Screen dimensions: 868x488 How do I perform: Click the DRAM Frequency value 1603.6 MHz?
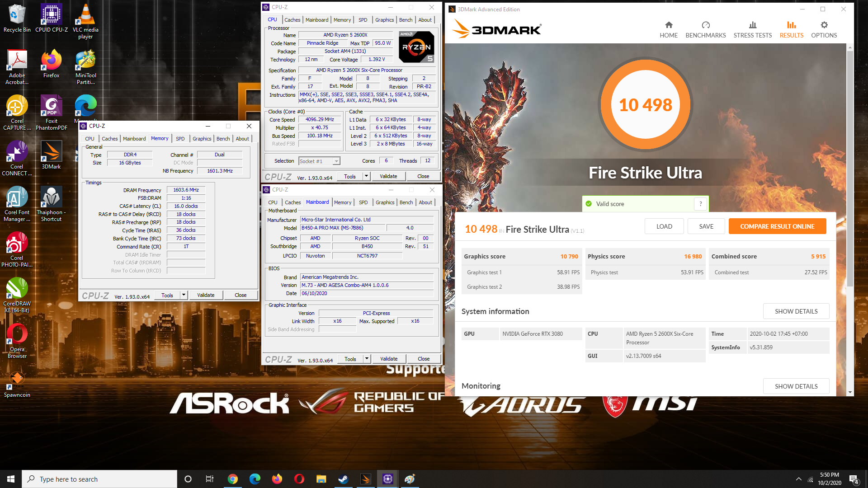click(x=186, y=190)
